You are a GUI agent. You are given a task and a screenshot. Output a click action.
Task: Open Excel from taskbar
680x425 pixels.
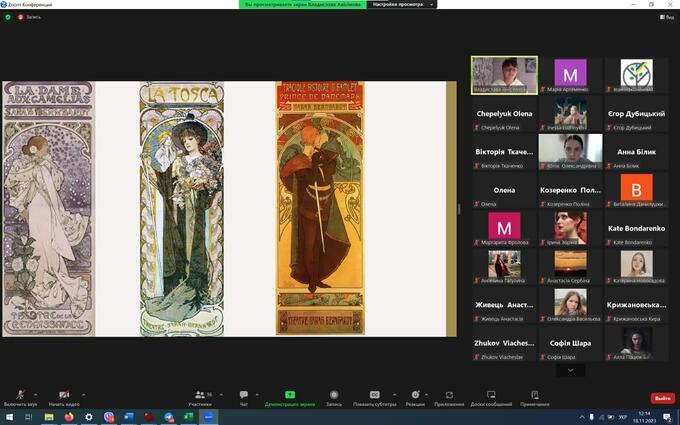coord(189,417)
